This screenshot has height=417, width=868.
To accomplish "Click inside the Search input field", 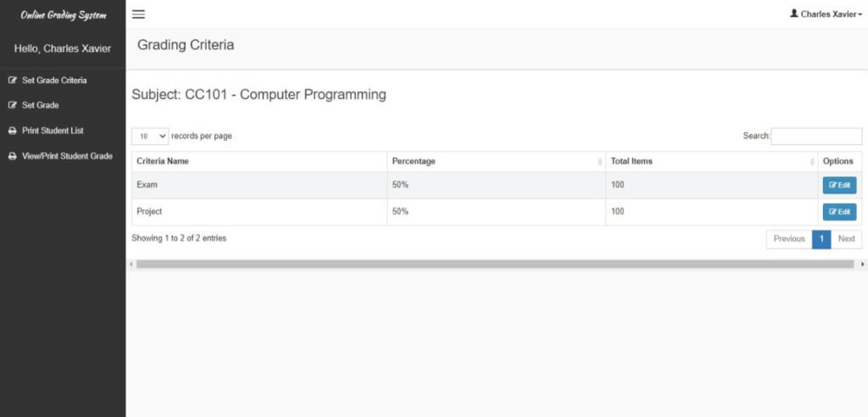I will (815, 136).
